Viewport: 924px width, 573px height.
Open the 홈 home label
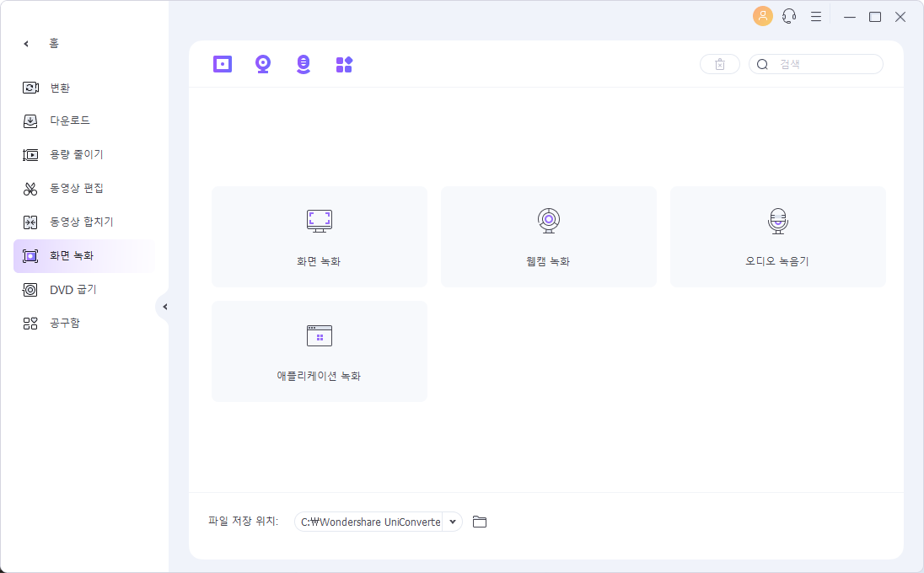click(x=54, y=44)
